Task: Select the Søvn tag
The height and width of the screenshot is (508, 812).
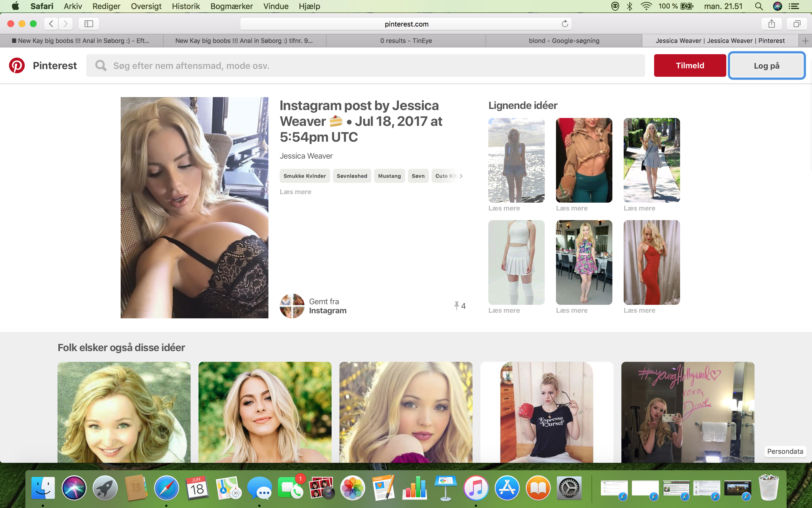Action: pyautogui.click(x=418, y=176)
